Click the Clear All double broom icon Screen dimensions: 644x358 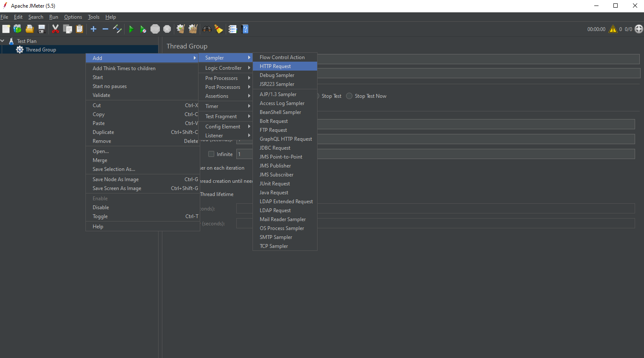pos(193,29)
